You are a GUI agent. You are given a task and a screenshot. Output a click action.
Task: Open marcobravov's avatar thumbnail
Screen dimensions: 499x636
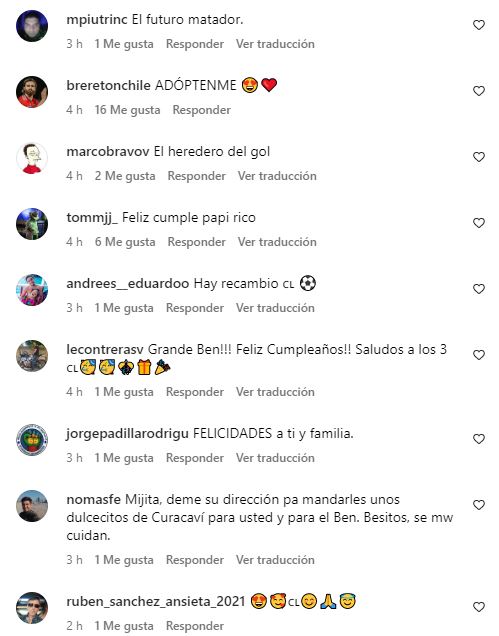32,158
